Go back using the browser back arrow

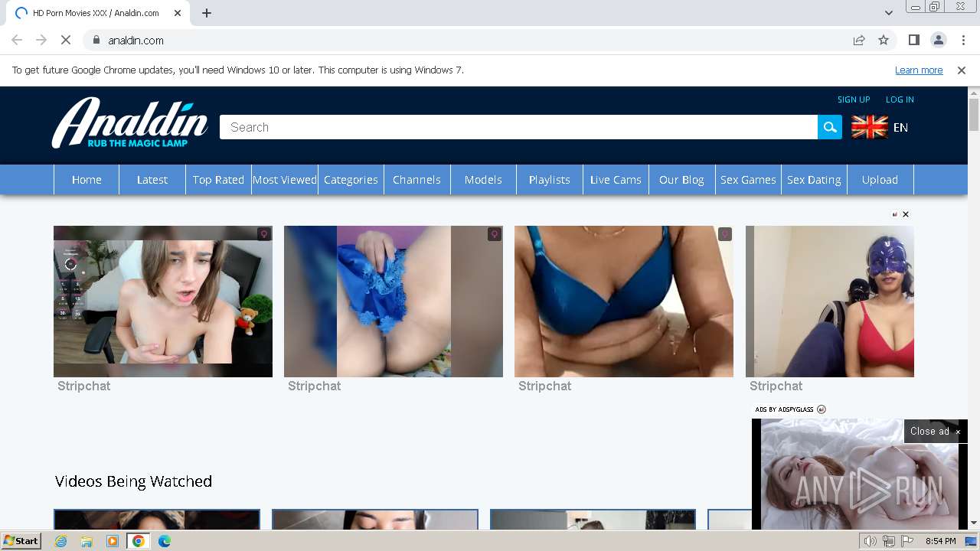coord(17,40)
